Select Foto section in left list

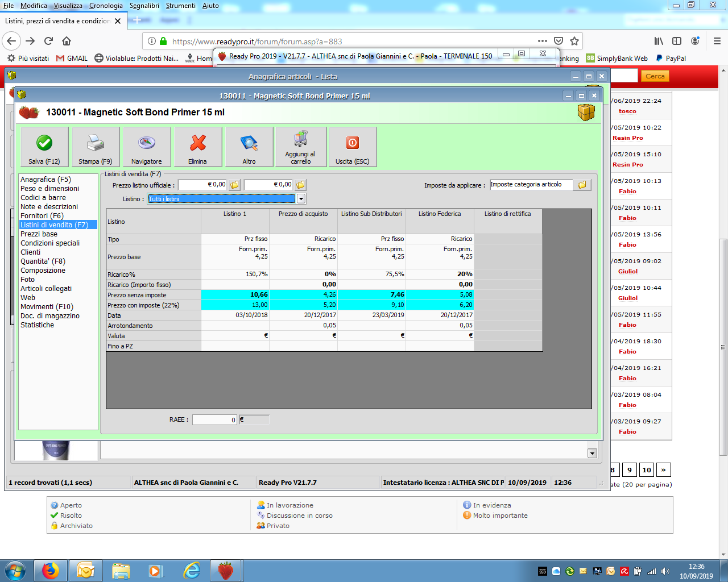coord(28,279)
